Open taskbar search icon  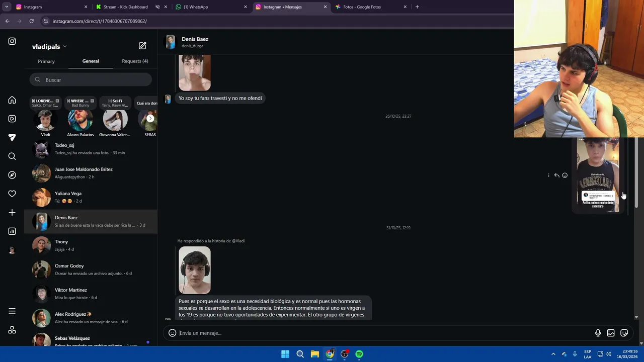[300, 354]
